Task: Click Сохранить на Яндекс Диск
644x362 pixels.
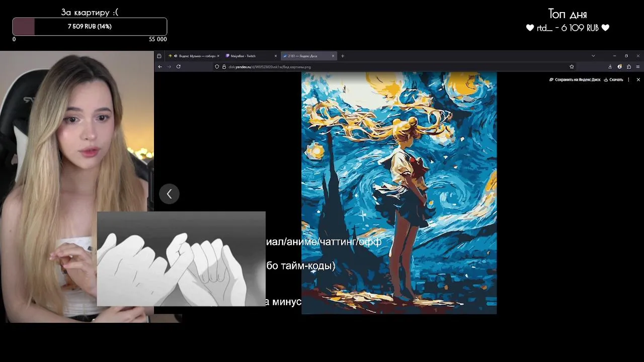Action: click(575, 79)
